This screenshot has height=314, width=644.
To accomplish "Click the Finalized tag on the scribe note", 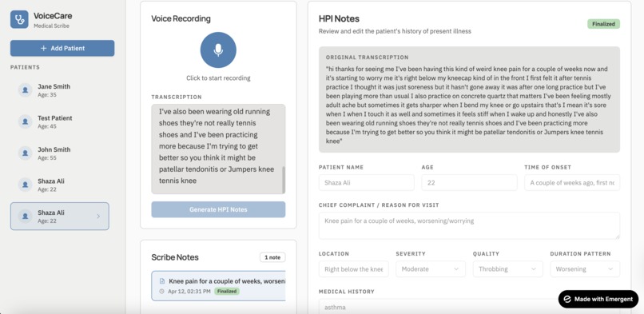I will (x=227, y=292).
